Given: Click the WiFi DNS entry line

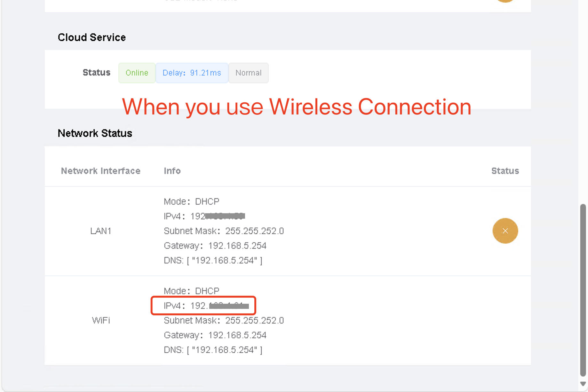Looking at the screenshot, I should 213,350.
